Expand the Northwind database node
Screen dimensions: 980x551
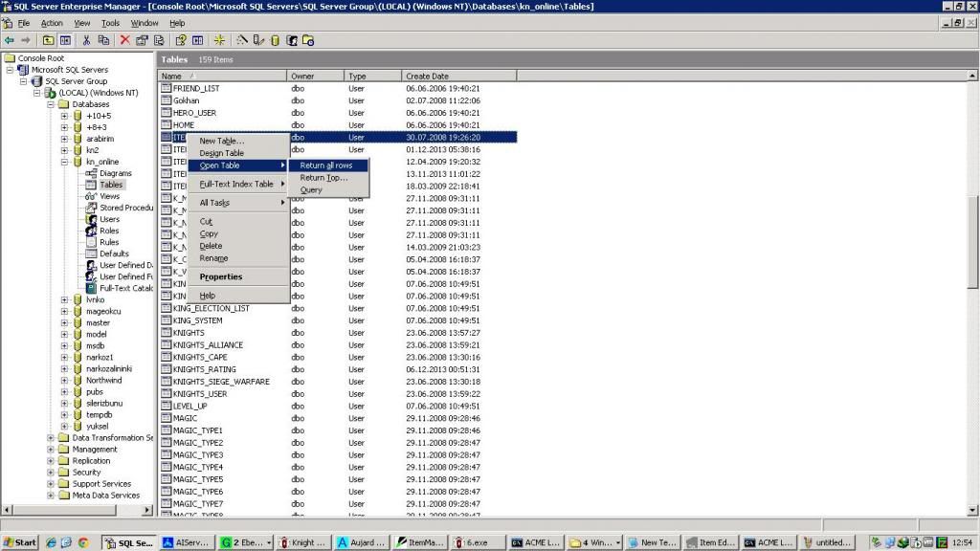65,380
